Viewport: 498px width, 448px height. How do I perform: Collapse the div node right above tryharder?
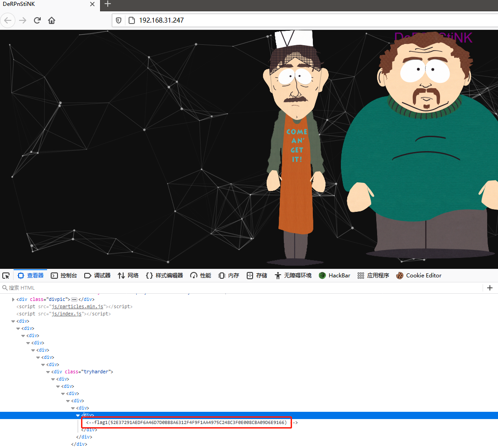tap(43, 364)
